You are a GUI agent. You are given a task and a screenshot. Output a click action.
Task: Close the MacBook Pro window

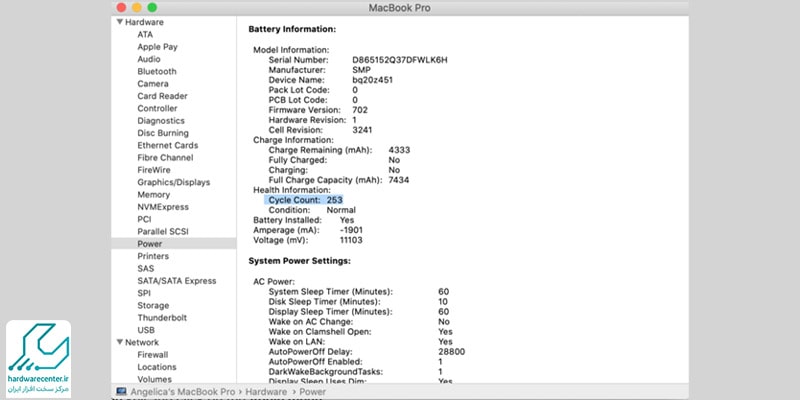point(121,7)
